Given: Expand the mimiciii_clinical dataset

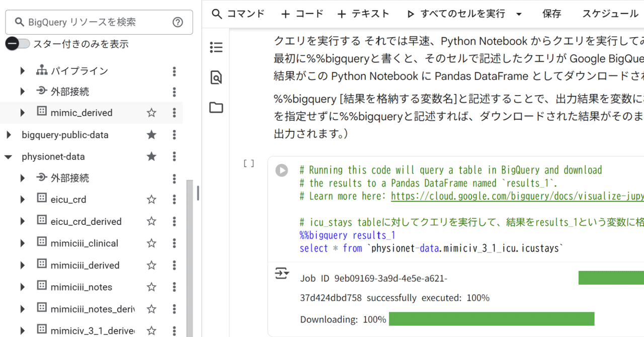Looking at the screenshot, I should 22,243.
